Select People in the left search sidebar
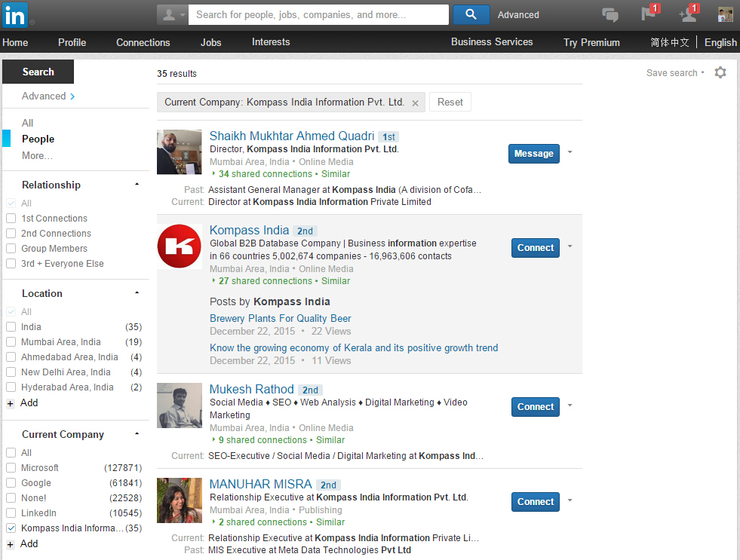The image size is (740, 560). pyautogui.click(x=38, y=139)
